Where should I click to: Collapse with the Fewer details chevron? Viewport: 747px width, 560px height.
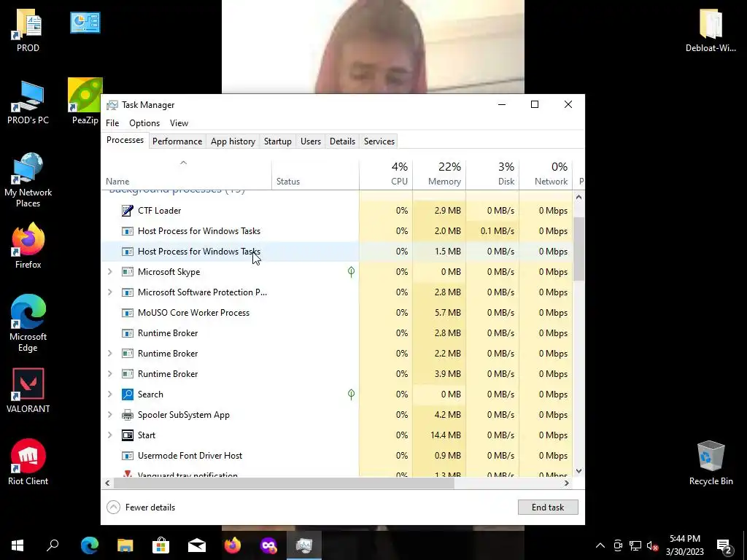pos(113,507)
